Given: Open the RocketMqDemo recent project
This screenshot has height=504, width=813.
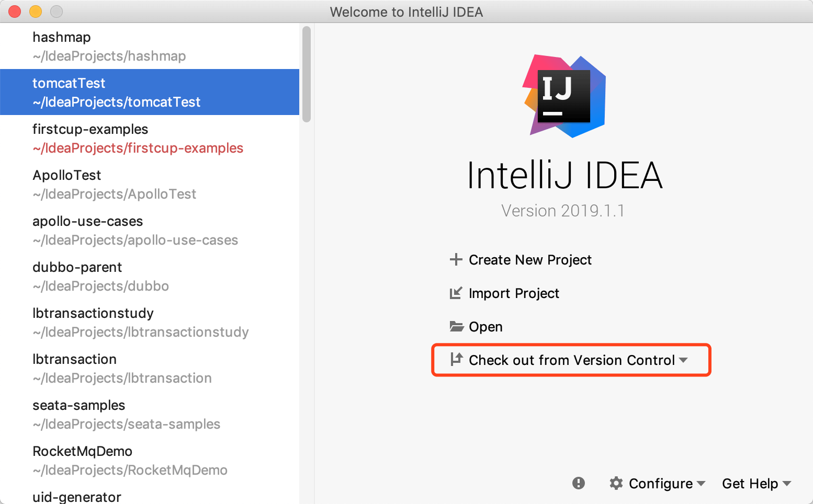Looking at the screenshot, I should click(x=130, y=460).
